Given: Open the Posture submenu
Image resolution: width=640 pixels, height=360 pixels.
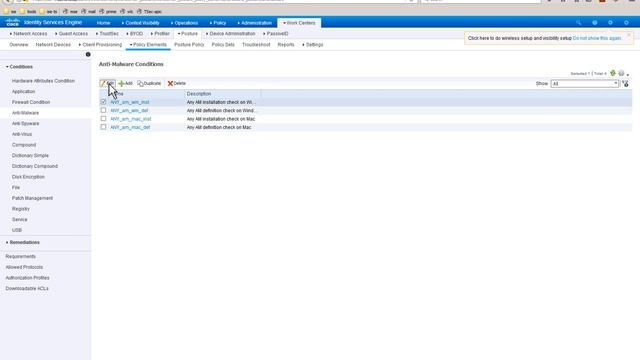Looking at the screenshot, I should point(188,33).
